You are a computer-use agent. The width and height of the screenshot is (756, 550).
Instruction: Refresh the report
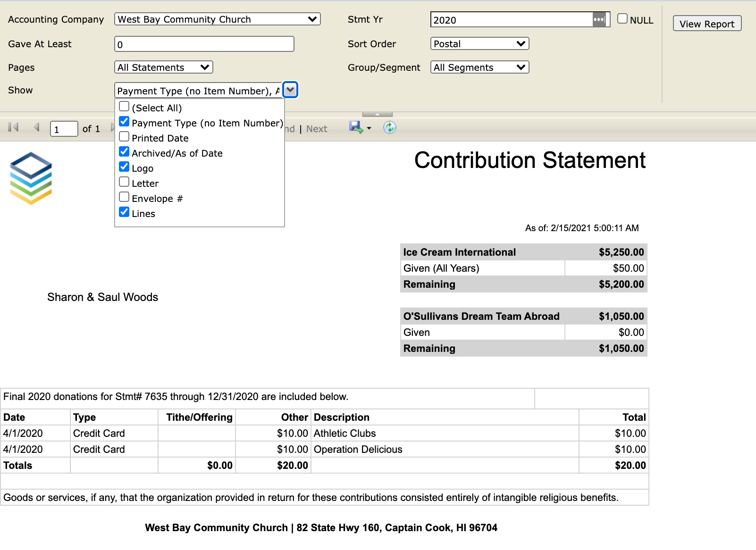pyautogui.click(x=389, y=127)
